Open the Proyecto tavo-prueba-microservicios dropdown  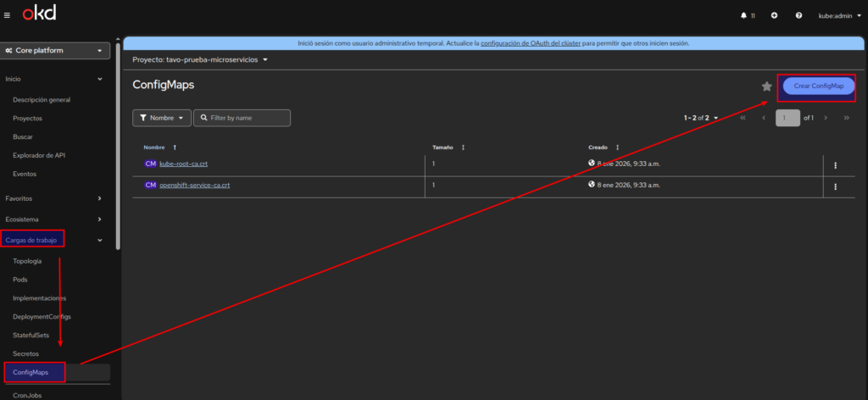[200, 60]
